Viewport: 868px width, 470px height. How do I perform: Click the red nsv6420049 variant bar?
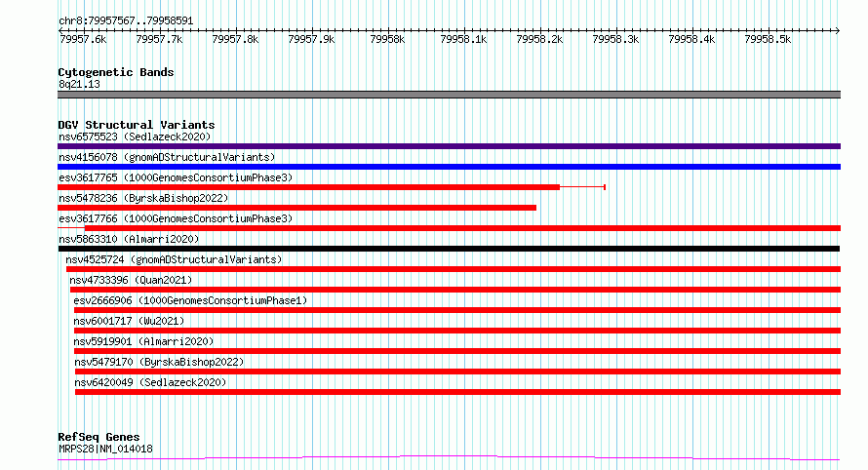click(x=457, y=392)
